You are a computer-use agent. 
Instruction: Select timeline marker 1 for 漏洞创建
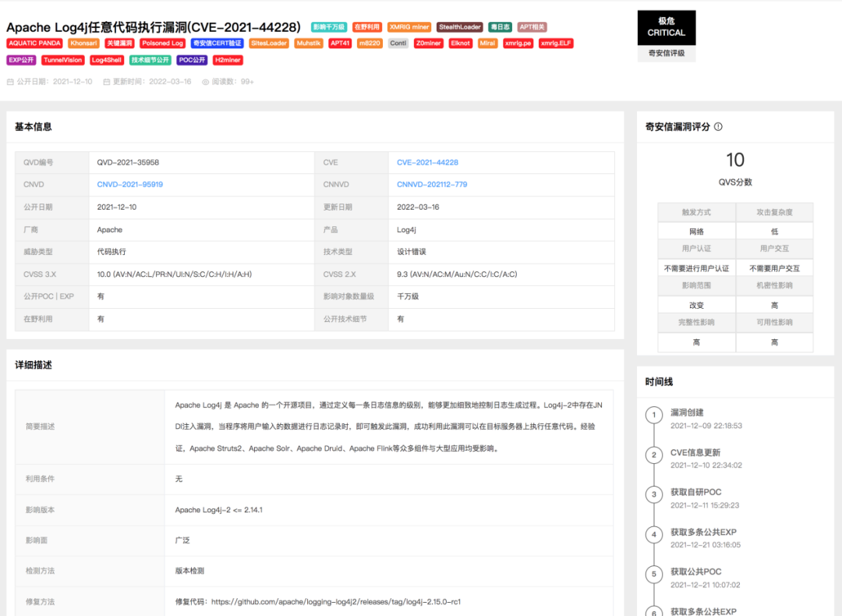point(653,415)
